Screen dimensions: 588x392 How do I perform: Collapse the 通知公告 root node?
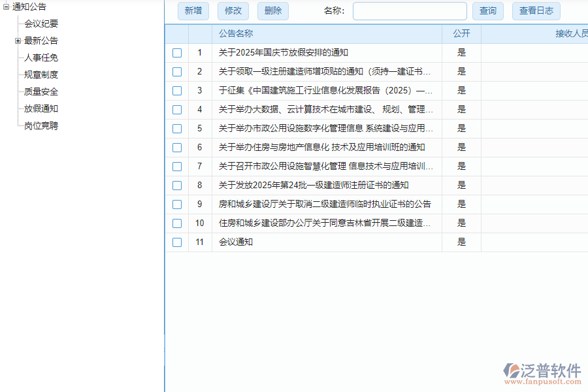(x=5, y=7)
